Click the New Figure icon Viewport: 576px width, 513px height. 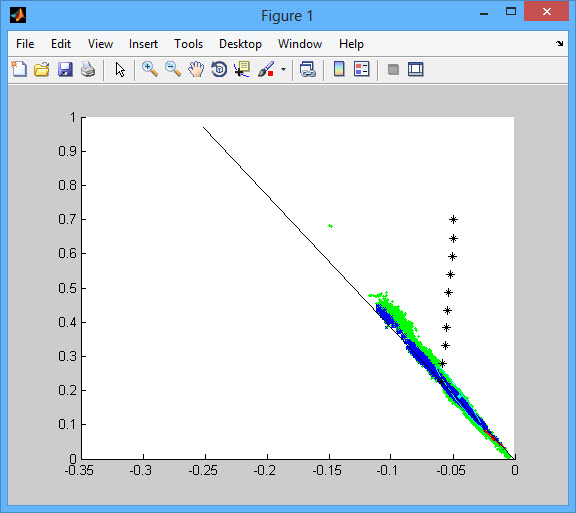(x=19, y=69)
